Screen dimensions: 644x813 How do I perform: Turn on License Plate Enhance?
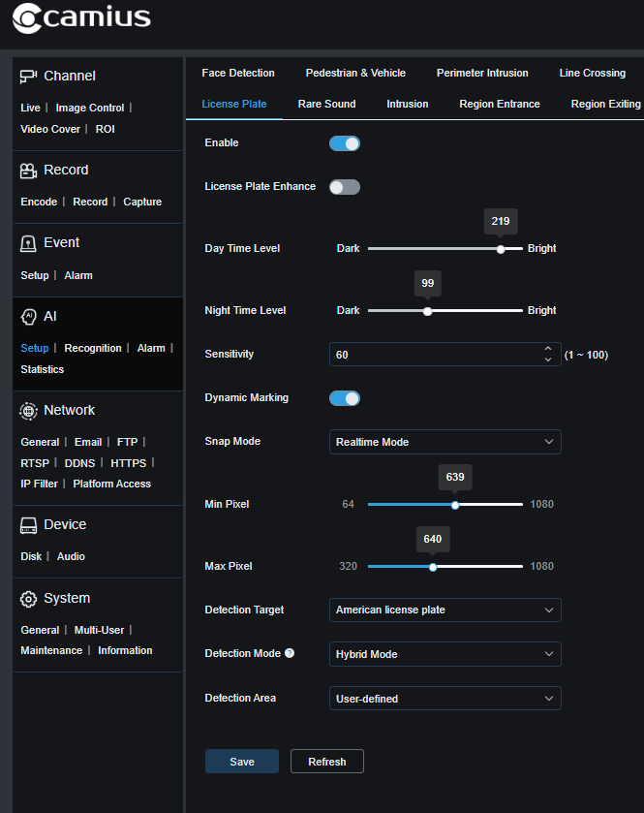click(x=345, y=187)
